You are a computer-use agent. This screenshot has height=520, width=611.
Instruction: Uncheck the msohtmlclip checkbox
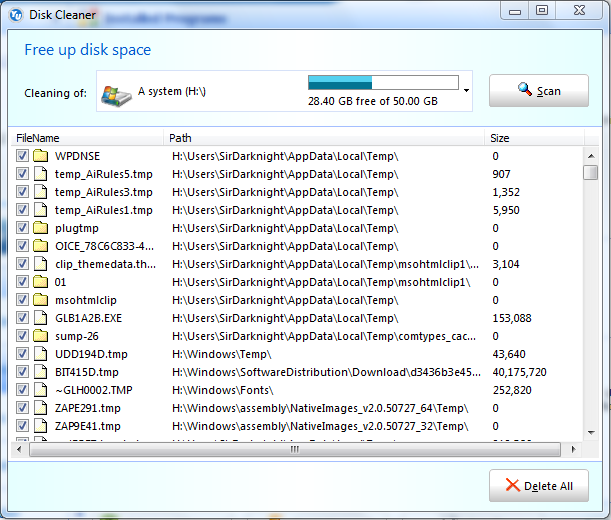(x=22, y=300)
